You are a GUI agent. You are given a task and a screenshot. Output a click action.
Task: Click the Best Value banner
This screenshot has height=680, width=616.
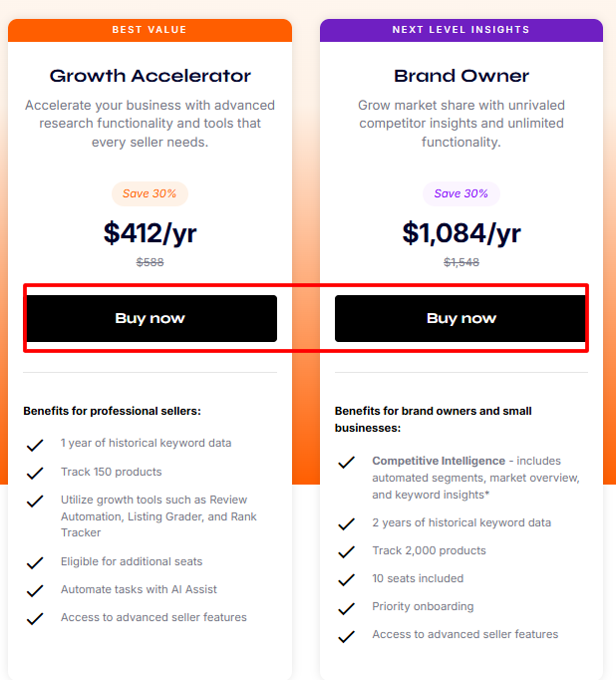pos(151,30)
